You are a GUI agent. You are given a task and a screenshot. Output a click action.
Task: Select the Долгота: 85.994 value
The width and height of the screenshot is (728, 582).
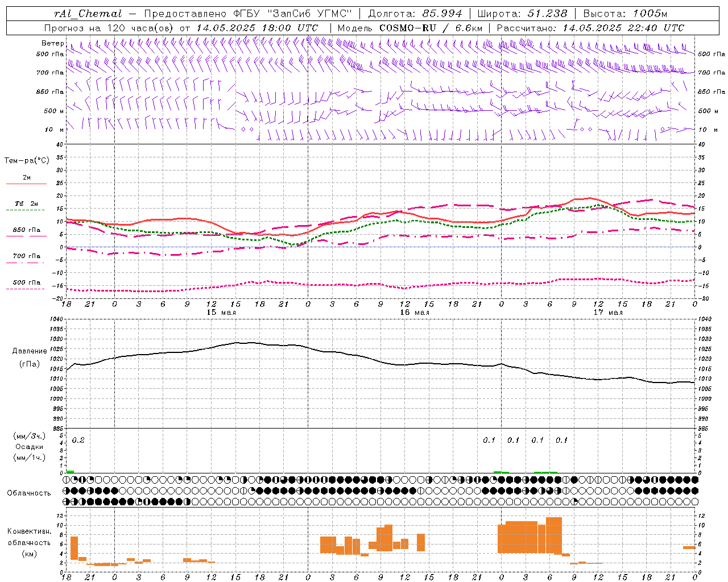416,14
